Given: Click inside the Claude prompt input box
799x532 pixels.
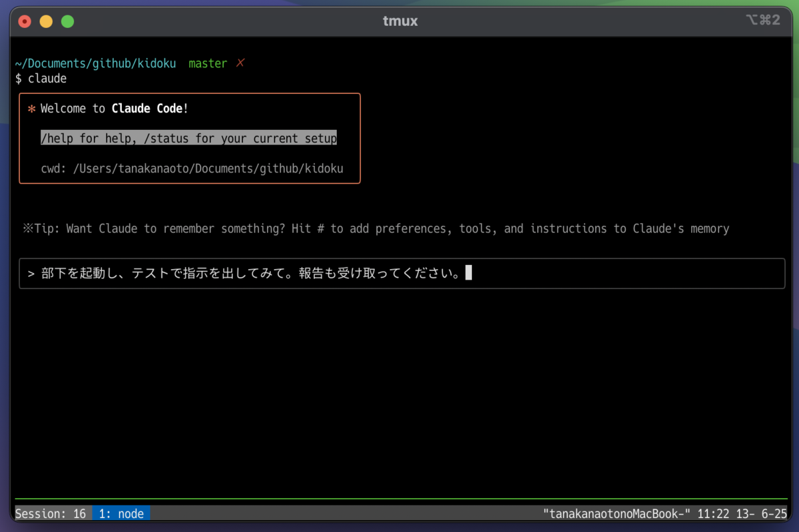Looking at the screenshot, I should (x=402, y=274).
